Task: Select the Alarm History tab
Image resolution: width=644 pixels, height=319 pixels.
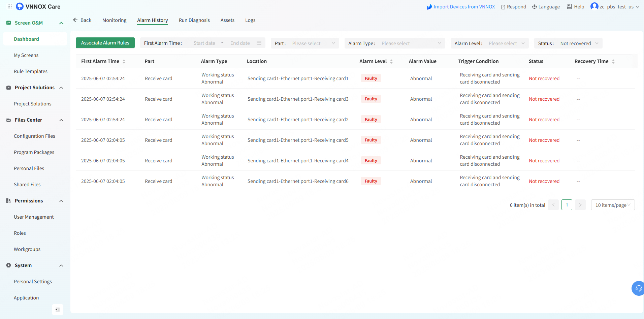Action: [x=153, y=20]
